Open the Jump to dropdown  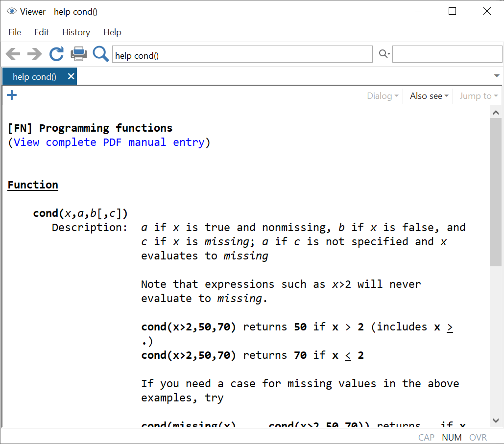(478, 96)
